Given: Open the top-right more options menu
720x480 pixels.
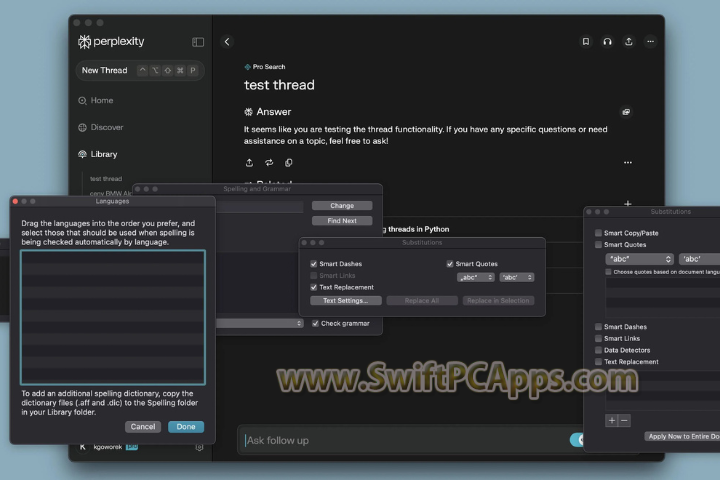Looking at the screenshot, I should point(650,42).
